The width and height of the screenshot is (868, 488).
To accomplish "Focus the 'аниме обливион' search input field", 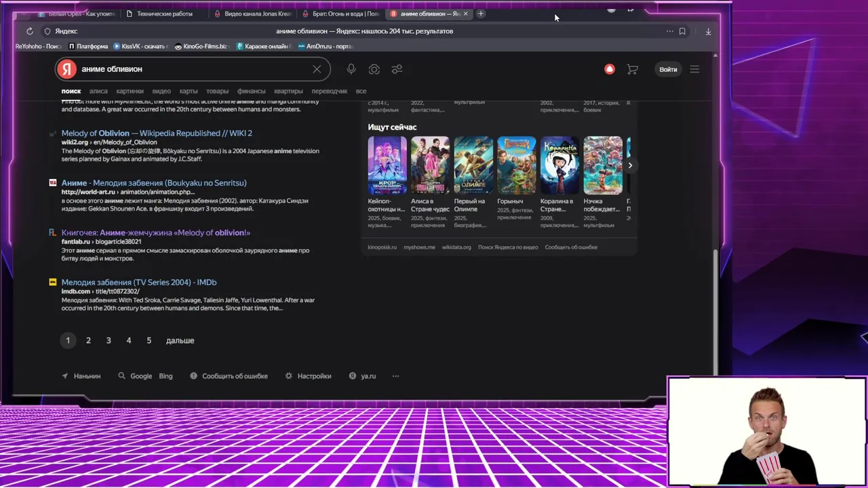I will click(x=193, y=69).
